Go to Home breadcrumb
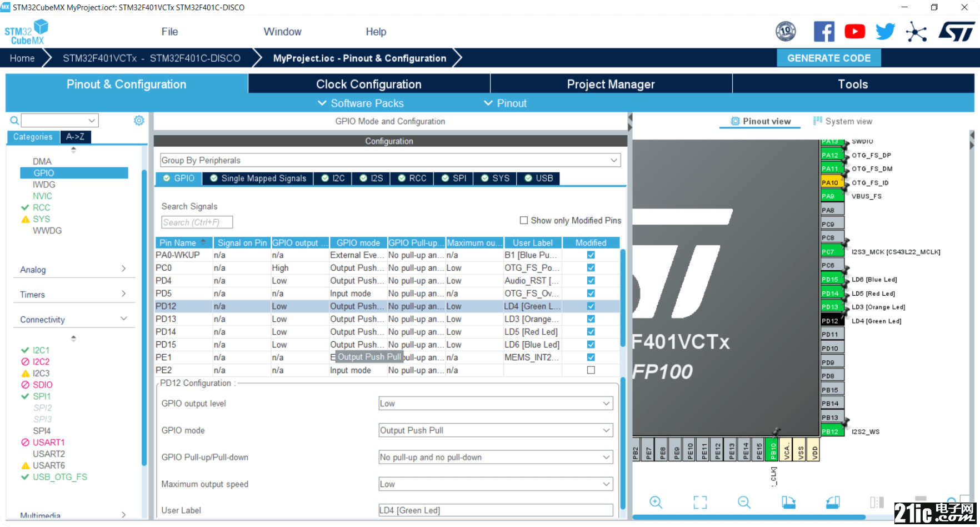This screenshot has height=527, width=980. (x=22, y=58)
